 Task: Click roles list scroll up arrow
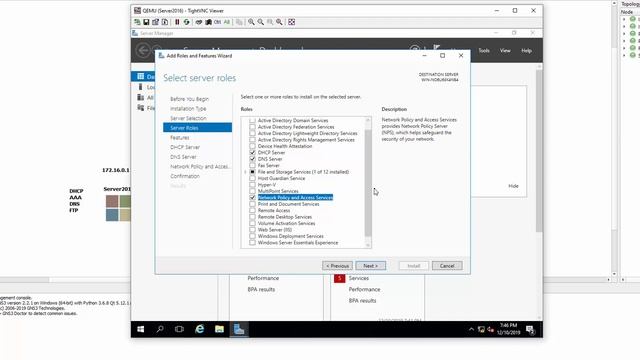(368, 120)
